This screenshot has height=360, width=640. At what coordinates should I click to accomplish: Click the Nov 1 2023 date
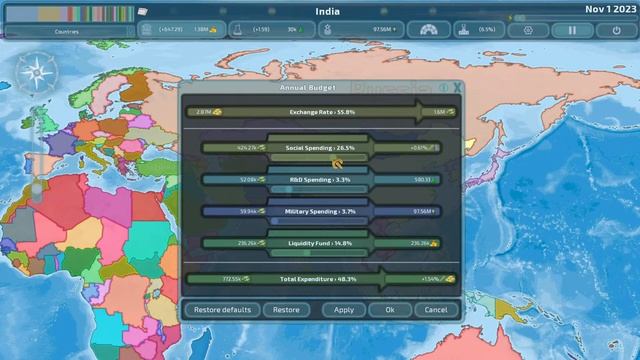tap(611, 9)
